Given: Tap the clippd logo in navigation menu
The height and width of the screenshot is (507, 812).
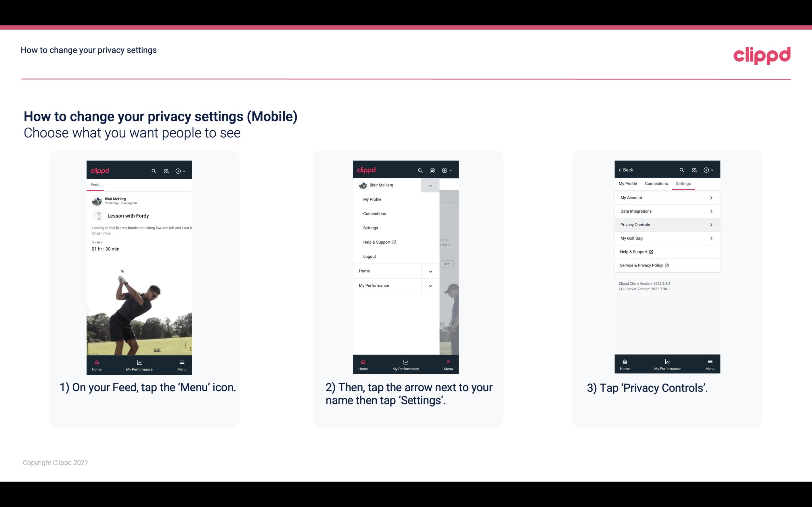Looking at the screenshot, I should coord(367,169).
